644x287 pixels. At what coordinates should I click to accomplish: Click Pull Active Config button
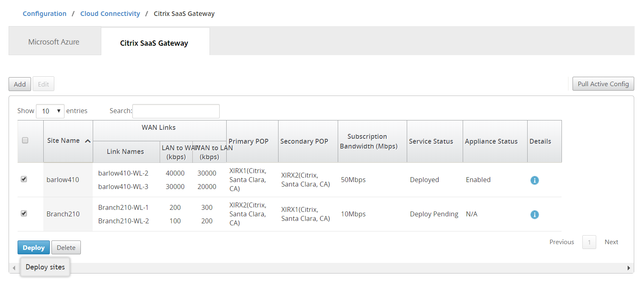603,84
